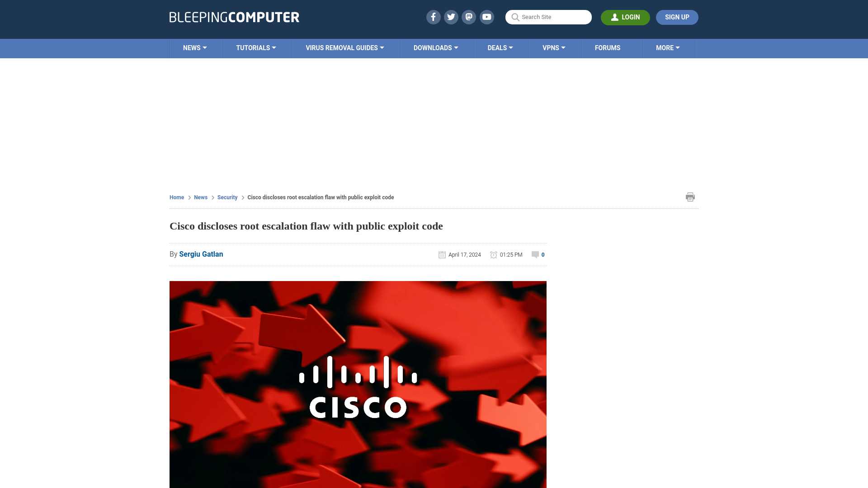Click the author link Sergiu Gatlan
The width and height of the screenshot is (868, 488).
click(x=201, y=254)
